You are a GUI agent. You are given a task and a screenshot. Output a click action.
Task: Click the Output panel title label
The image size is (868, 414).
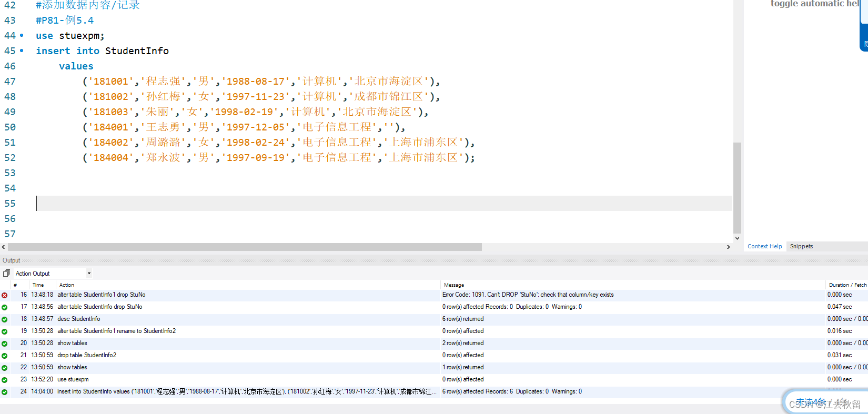pyautogui.click(x=11, y=260)
